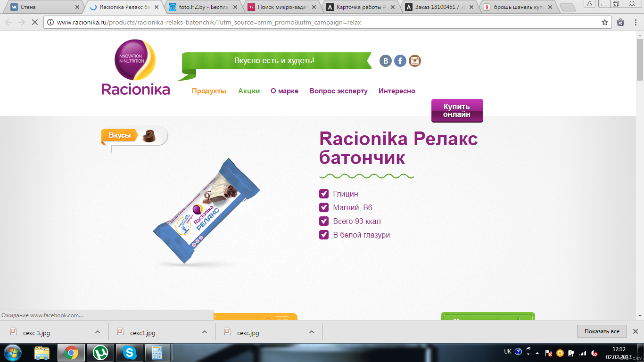Screen dimensions: 644x362
Task: Click the Купить онлайн button
Action: pyautogui.click(x=457, y=111)
